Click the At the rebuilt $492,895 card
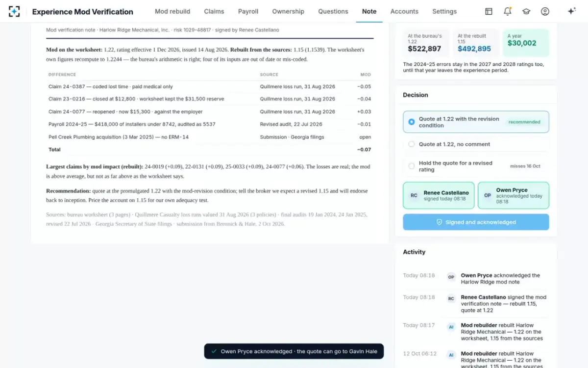The width and height of the screenshot is (588, 368). point(476,43)
